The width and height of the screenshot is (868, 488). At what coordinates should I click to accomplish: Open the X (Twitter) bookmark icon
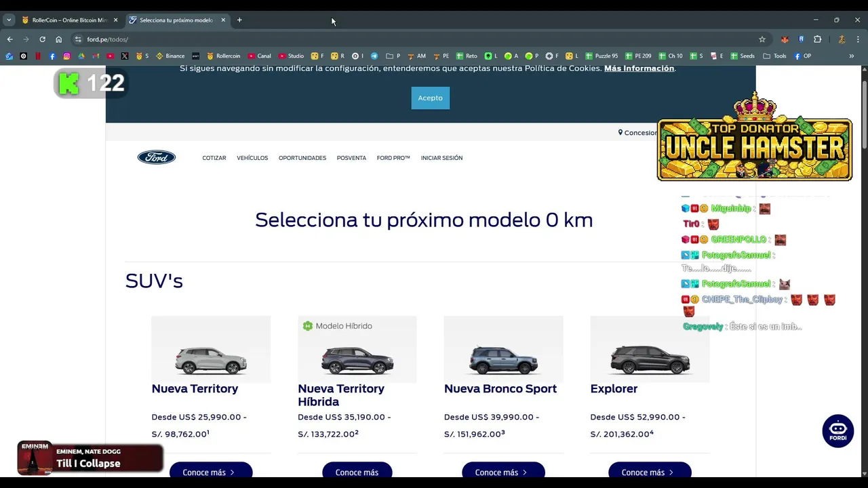125,56
